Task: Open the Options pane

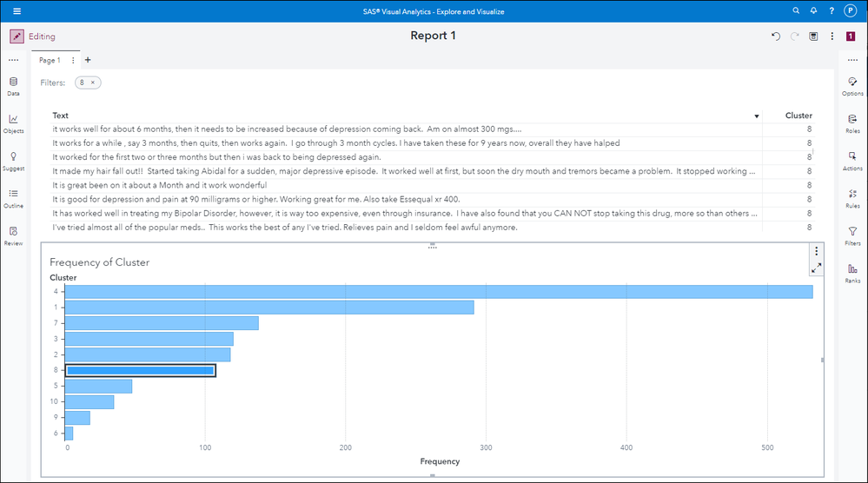Action: pyautogui.click(x=852, y=86)
